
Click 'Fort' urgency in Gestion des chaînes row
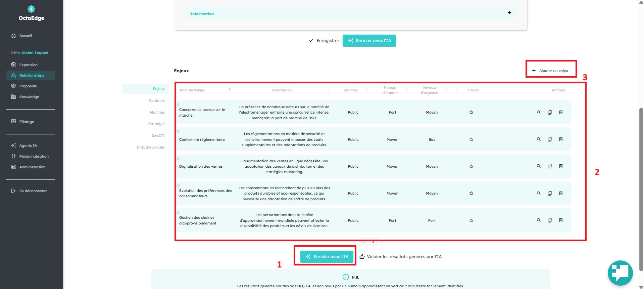click(x=432, y=220)
